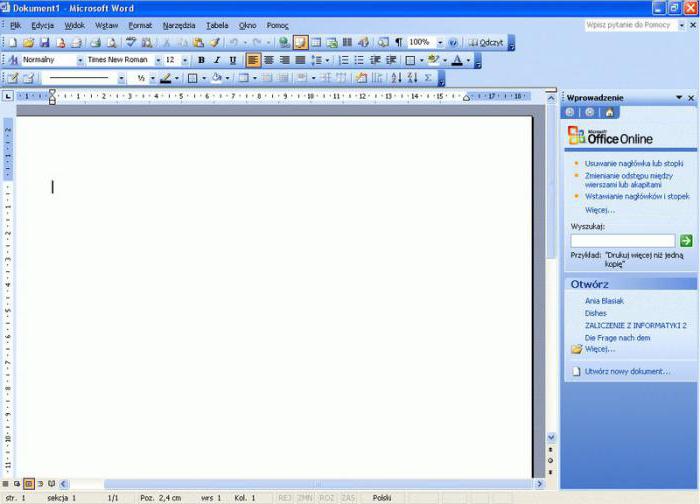Toggle right text alignment
The height and width of the screenshot is (504, 700).
coord(284,60)
